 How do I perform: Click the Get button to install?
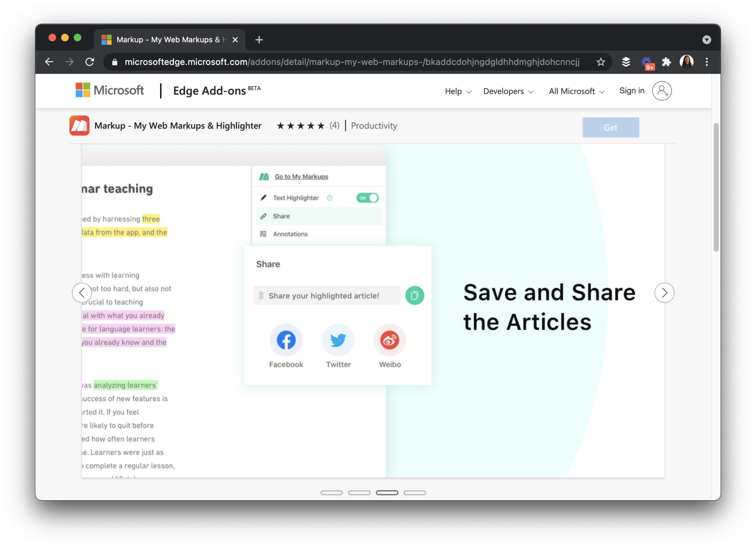[611, 127]
